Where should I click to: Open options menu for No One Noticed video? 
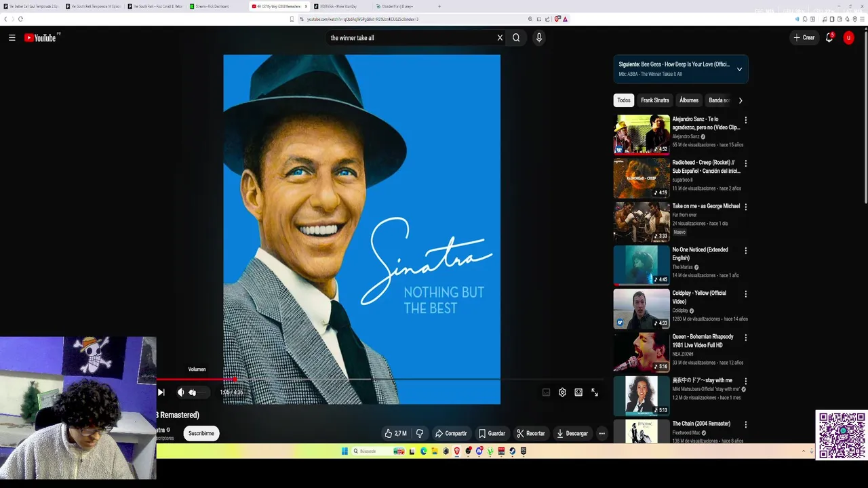tap(746, 251)
